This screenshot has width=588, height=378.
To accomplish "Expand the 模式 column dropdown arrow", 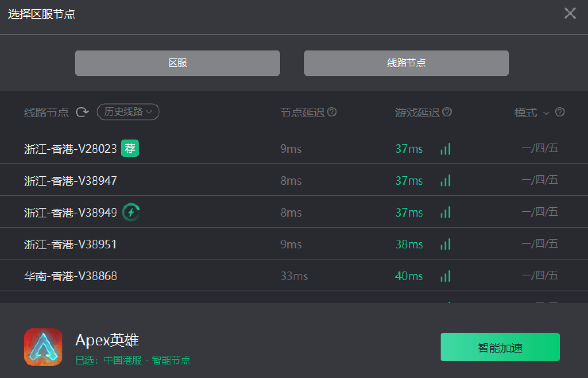I will (546, 113).
